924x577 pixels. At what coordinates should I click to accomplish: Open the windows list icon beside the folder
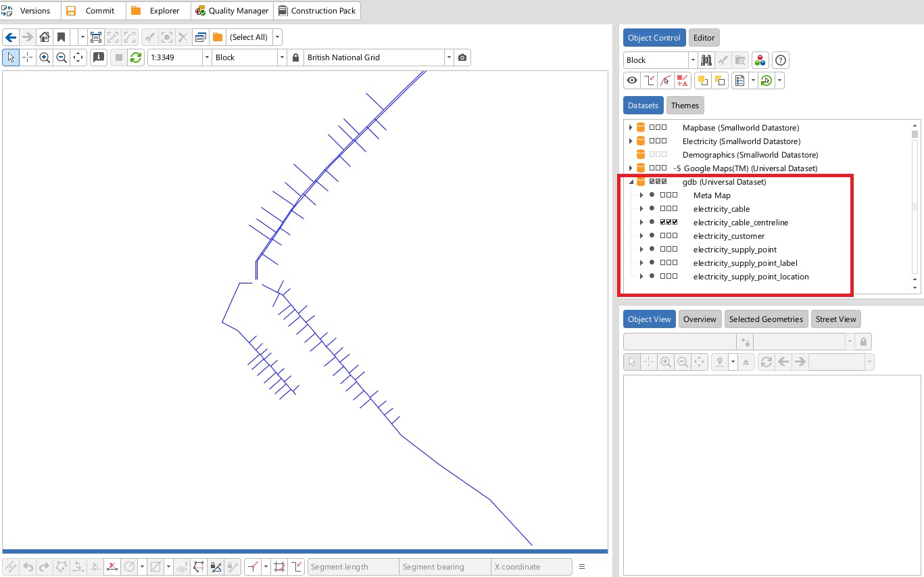(x=201, y=37)
